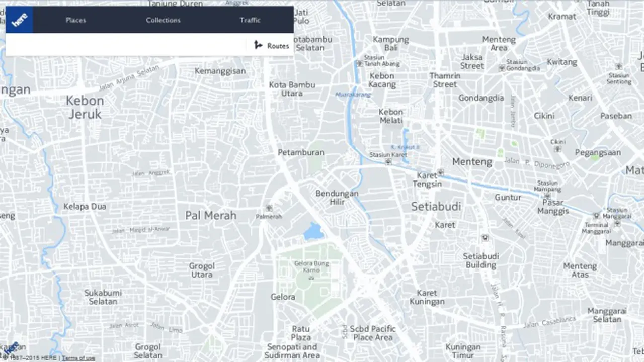Show the Traffic tab
This screenshot has width=644, height=362.
point(250,20)
